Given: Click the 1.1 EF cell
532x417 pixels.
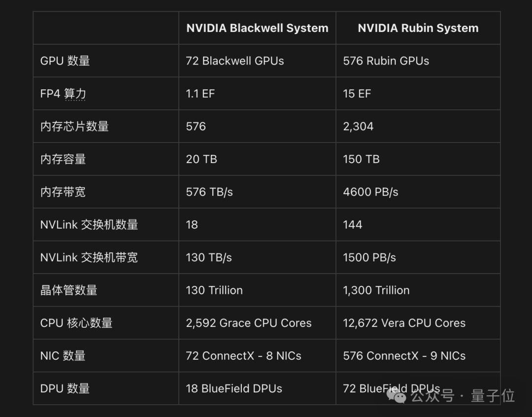Looking at the screenshot, I should tap(200, 94).
